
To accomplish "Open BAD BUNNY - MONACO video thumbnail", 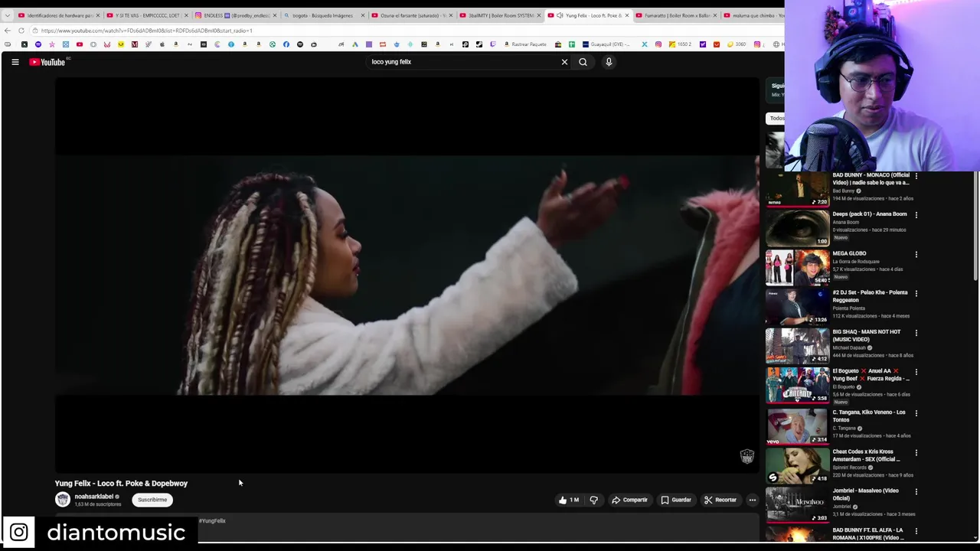I will [x=797, y=189].
